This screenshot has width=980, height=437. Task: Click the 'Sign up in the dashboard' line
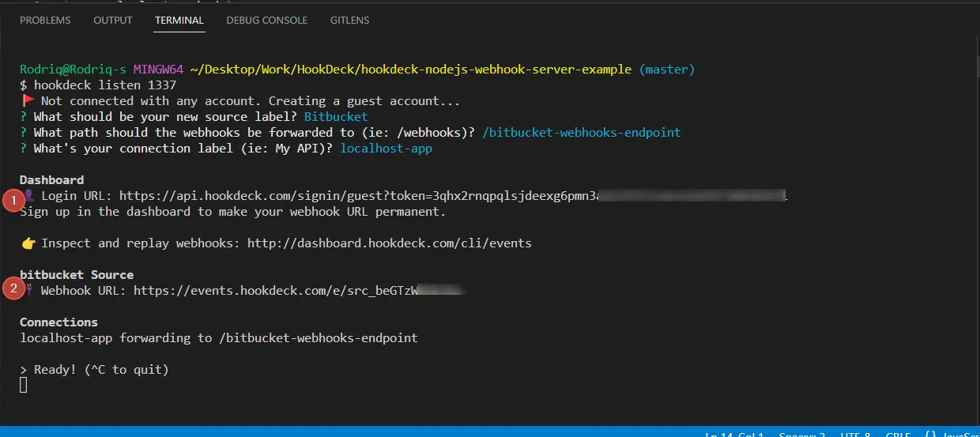[233, 212]
